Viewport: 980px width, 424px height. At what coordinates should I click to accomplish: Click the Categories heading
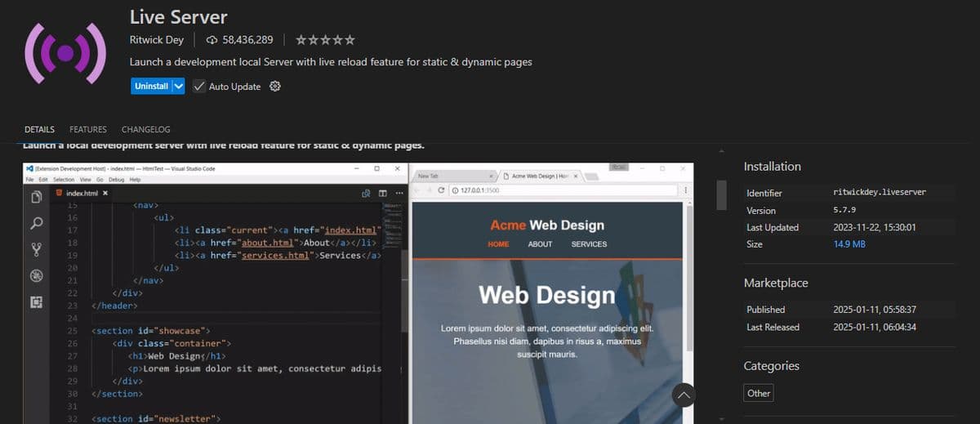point(772,365)
